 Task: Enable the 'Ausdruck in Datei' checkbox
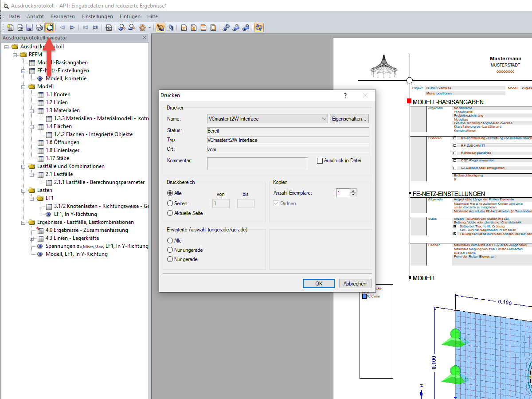click(320, 160)
